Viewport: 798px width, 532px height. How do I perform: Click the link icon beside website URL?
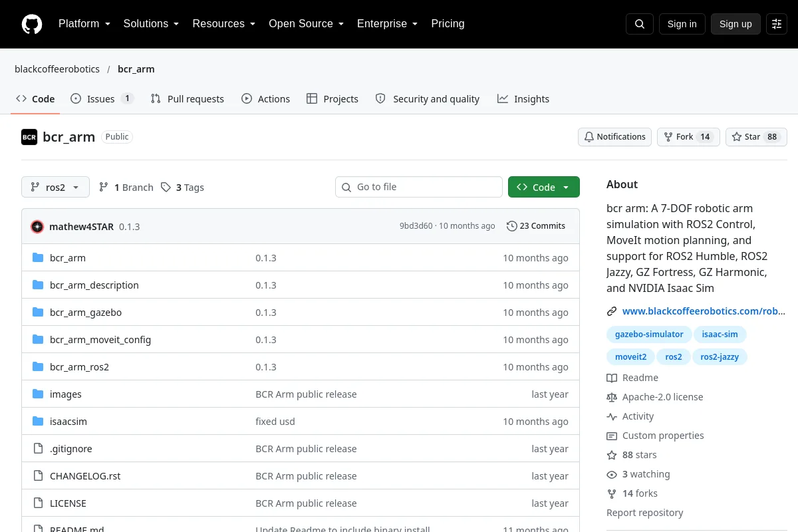(x=612, y=311)
